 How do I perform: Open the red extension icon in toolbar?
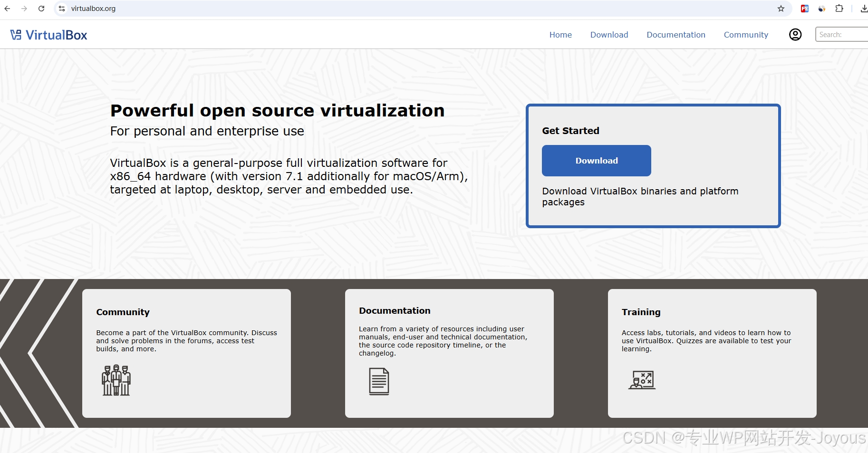(805, 9)
